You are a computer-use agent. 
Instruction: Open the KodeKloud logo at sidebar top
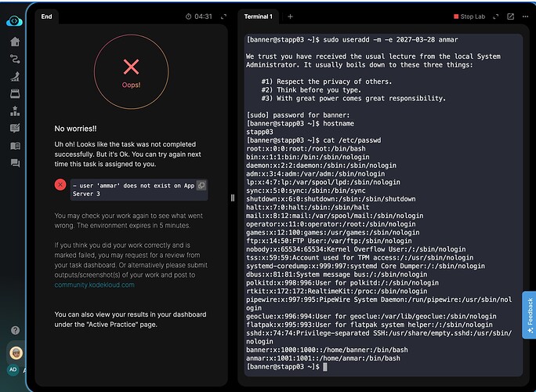coord(14,21)
